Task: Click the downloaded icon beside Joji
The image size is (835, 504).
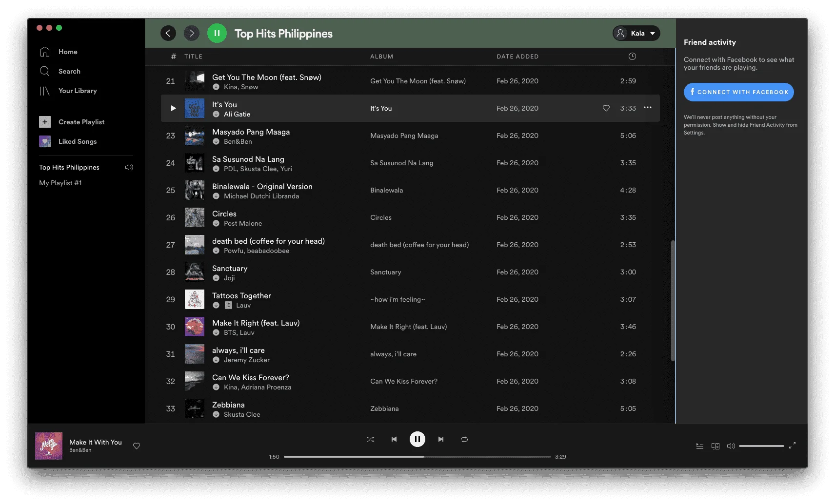Action: [x=216, y=278]
